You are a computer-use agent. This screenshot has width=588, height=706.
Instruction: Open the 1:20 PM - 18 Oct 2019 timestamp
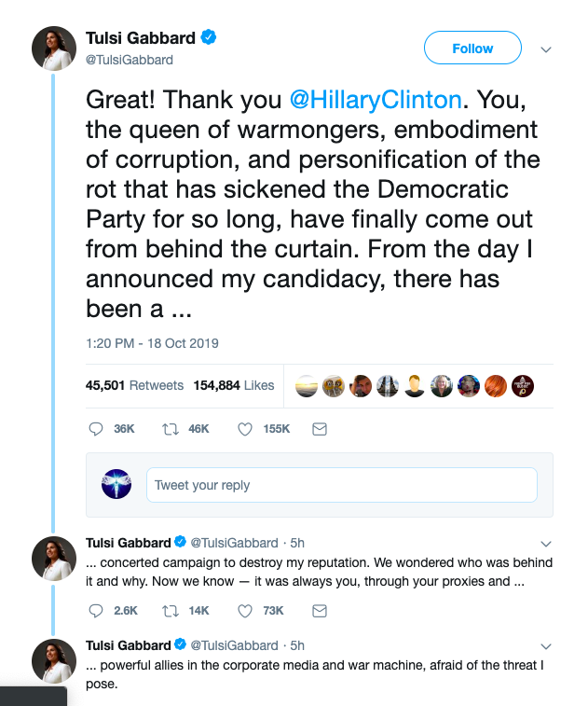click(x=152, y=343)
